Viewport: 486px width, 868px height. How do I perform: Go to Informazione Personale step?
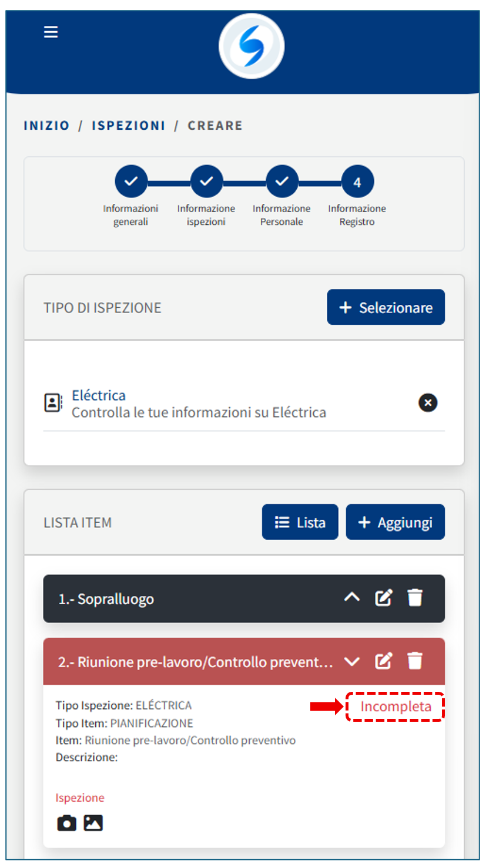[x=282, y=181]
